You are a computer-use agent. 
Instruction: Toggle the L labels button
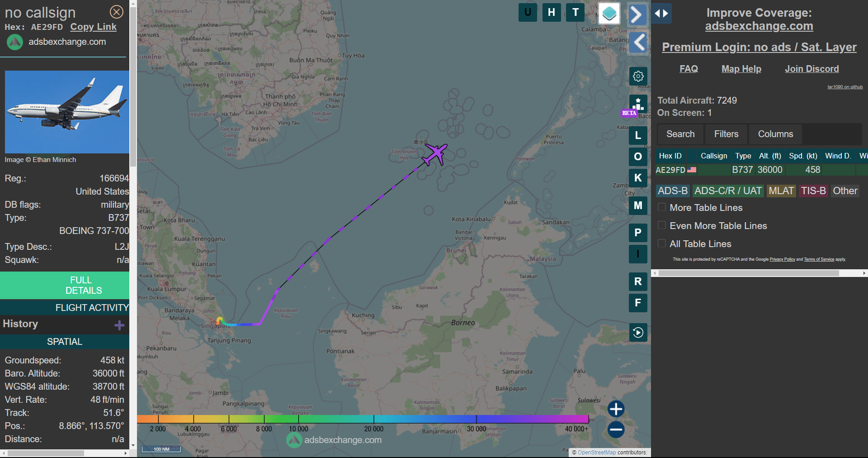[638, 135]
